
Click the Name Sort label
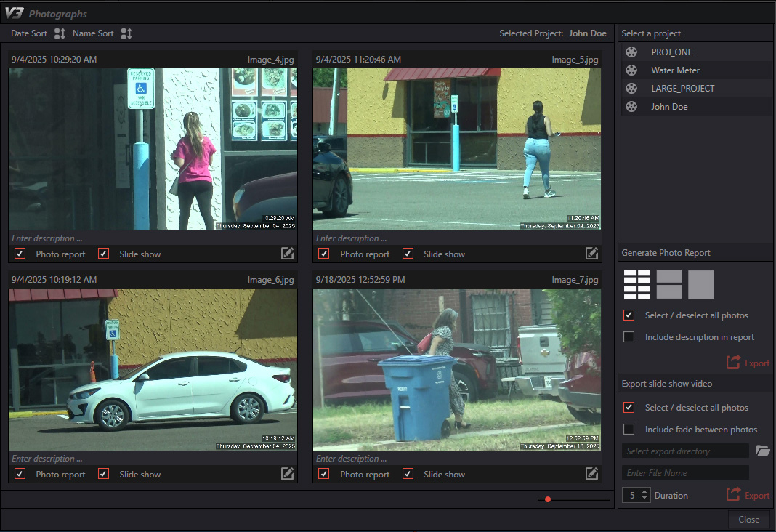tap(93, 33)
